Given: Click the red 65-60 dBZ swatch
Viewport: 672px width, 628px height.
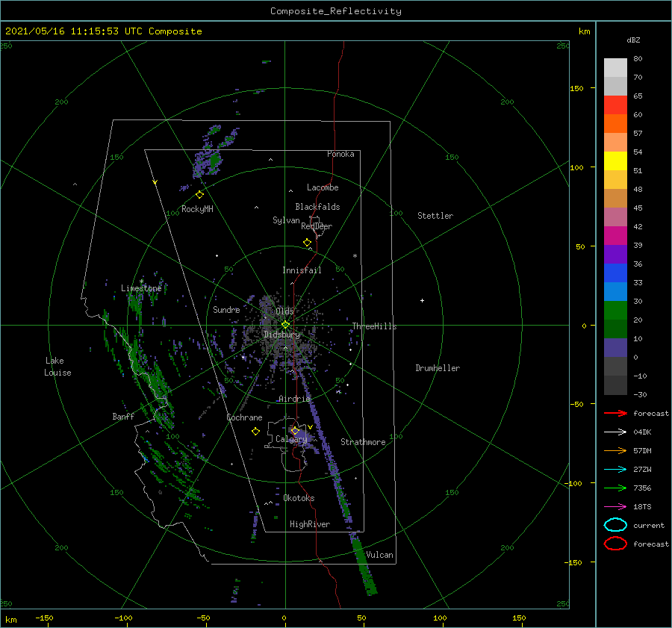Looking at the screenshot, I should tap(615, 105).
